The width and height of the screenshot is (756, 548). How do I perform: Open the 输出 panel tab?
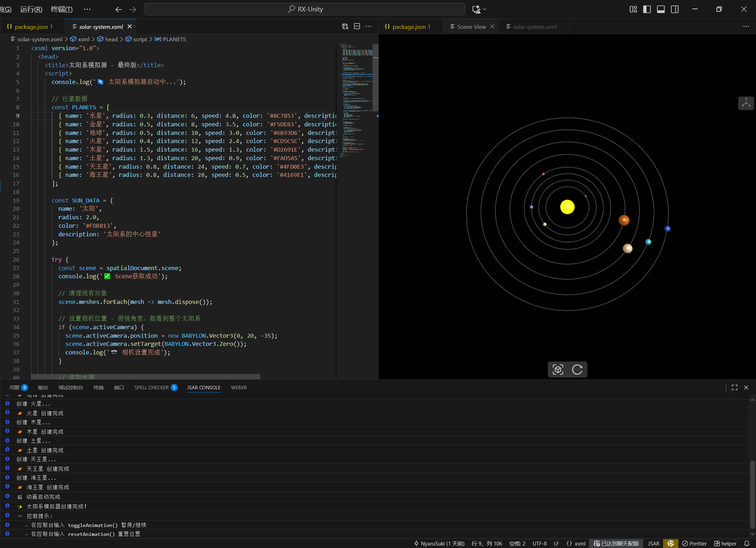[x=43, y=387]
